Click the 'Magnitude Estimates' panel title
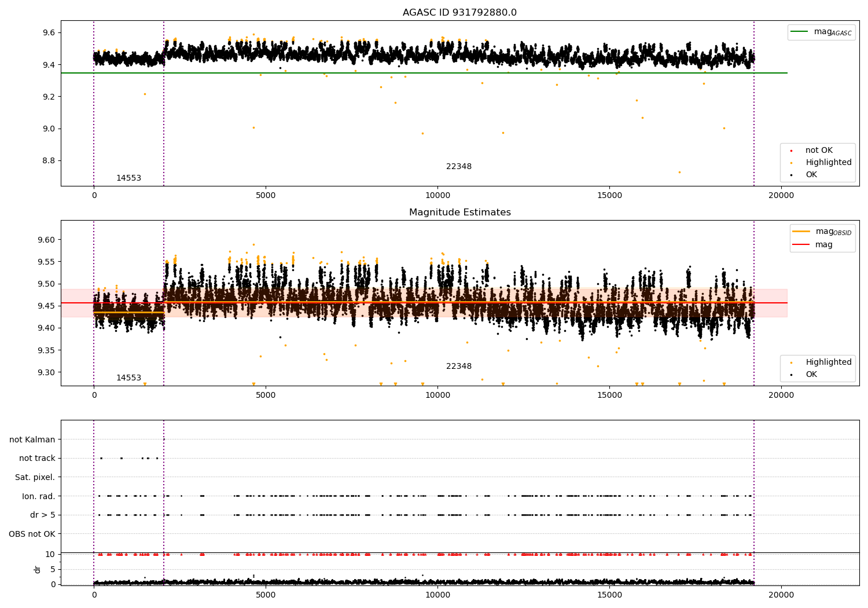 (459, 213)
